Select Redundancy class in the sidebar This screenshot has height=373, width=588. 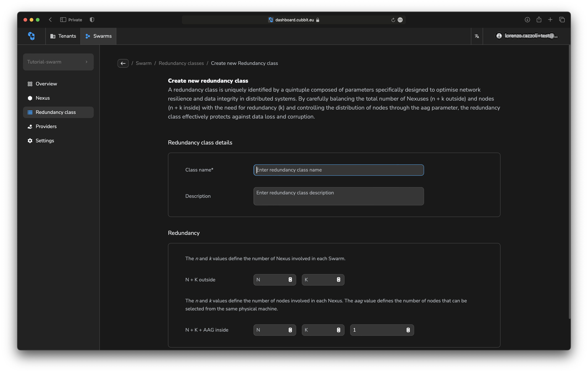coord(58,112)
